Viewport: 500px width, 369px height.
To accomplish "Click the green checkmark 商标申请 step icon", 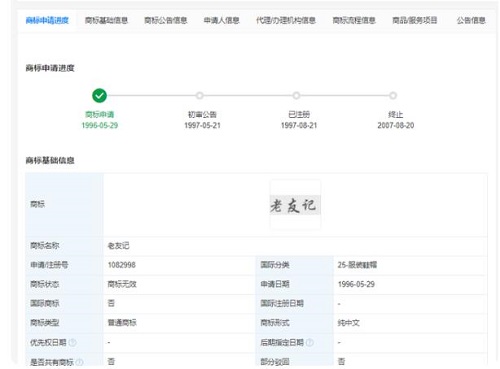I will coord(99,96).
